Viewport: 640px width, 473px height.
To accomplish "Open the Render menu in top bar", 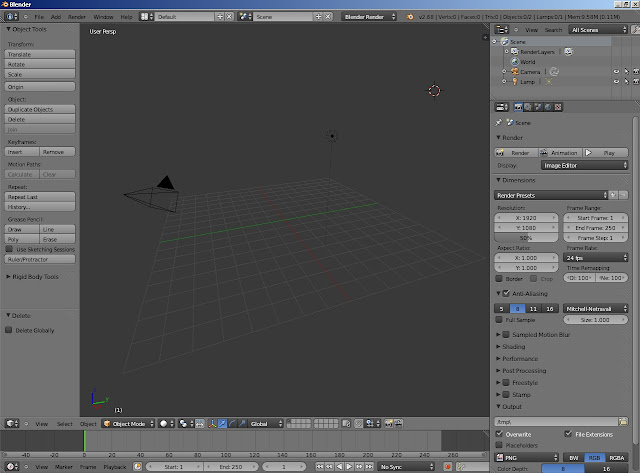I will 76,17.
